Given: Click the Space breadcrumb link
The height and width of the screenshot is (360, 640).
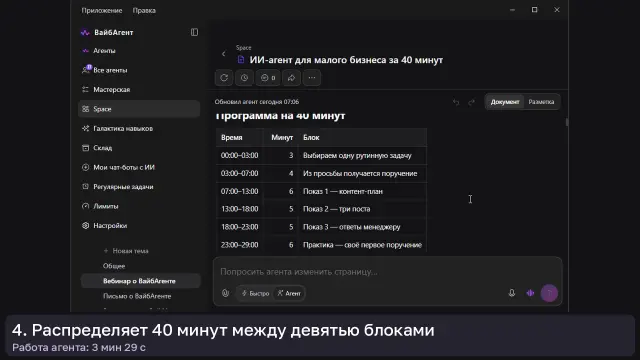Looking at the screenshot, I should tap(243, 48).
